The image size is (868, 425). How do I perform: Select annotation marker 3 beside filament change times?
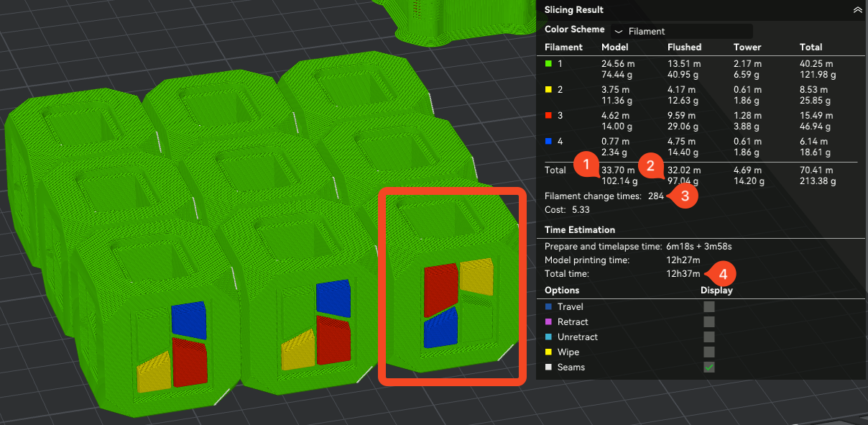(x=684, y=196)
